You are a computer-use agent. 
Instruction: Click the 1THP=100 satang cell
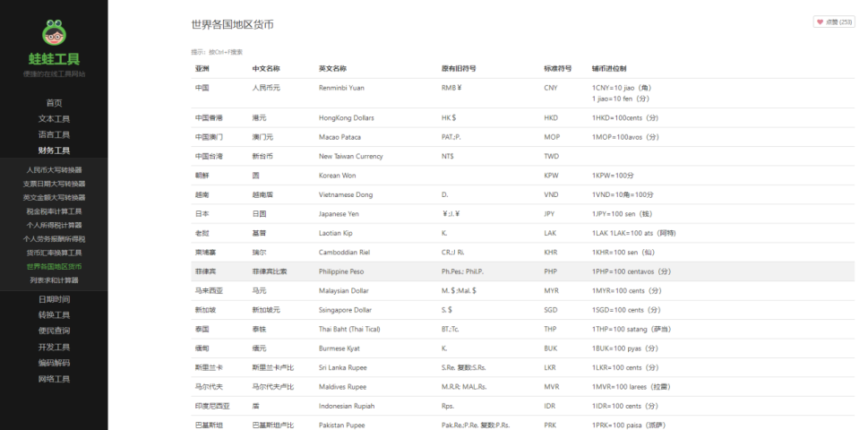coord(632,330)
